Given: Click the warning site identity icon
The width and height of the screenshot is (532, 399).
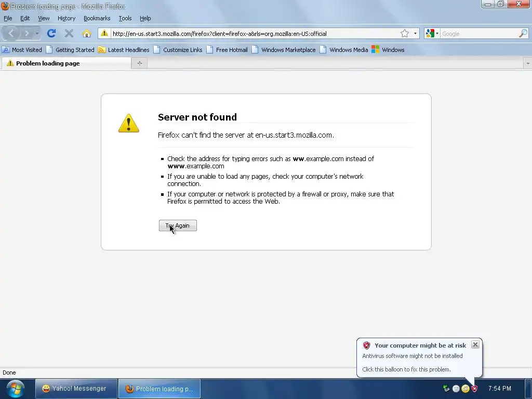Looking at the screenshot, I should (104, 33).
